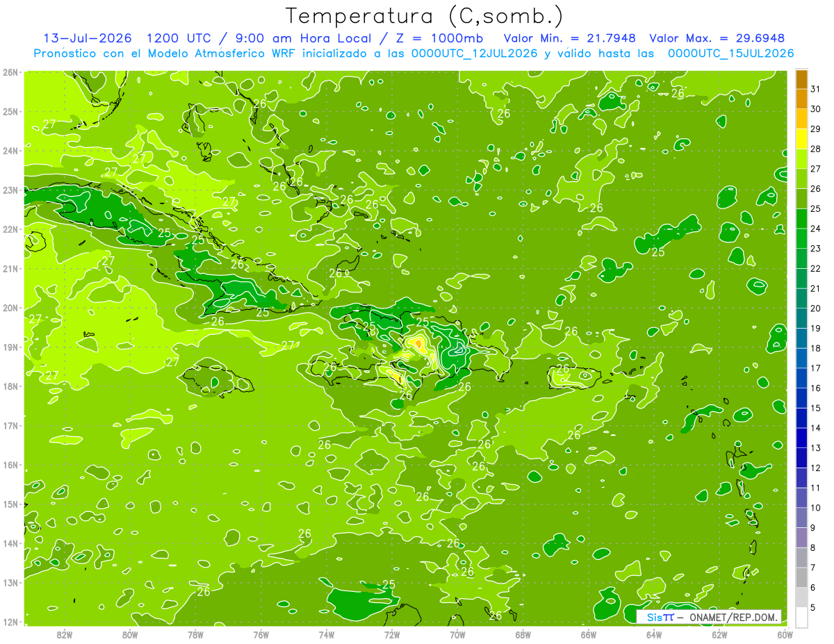Pick the color bar segment between 24 and 25

[x=801, y=219]
